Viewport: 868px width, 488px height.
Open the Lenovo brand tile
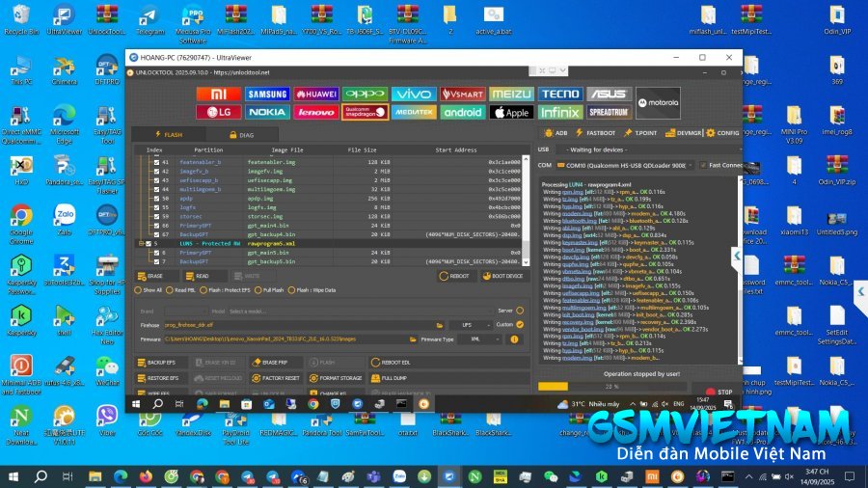(316, 112)
